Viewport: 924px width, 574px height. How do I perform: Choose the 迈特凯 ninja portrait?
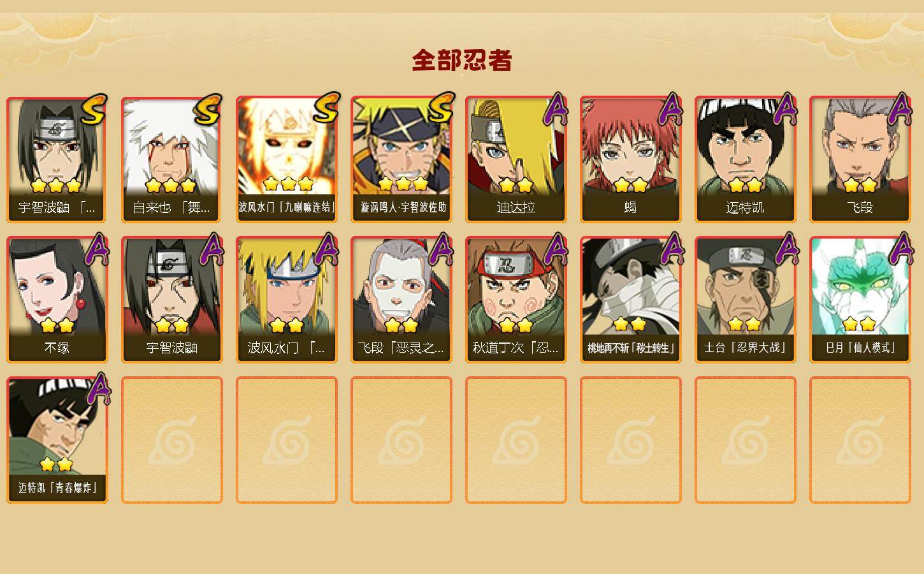point(746,159)
